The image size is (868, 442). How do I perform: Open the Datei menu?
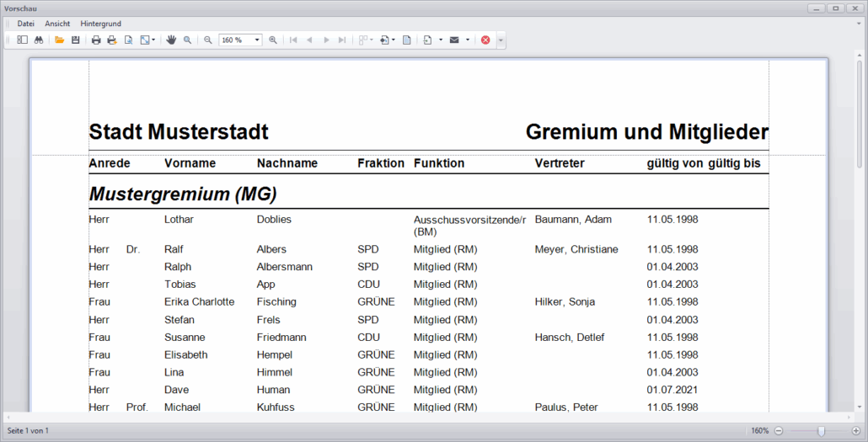[25, 24]
